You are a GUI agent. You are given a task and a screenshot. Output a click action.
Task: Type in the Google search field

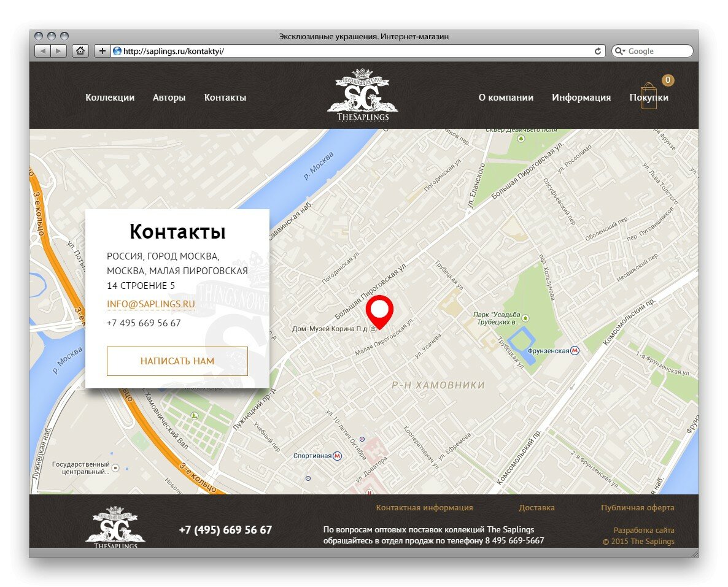(x=652, y=51)
